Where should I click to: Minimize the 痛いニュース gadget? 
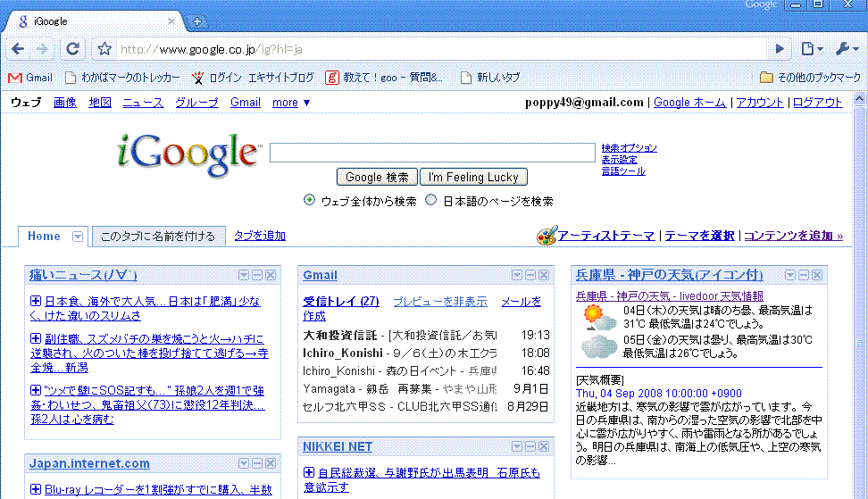(257, 275)
